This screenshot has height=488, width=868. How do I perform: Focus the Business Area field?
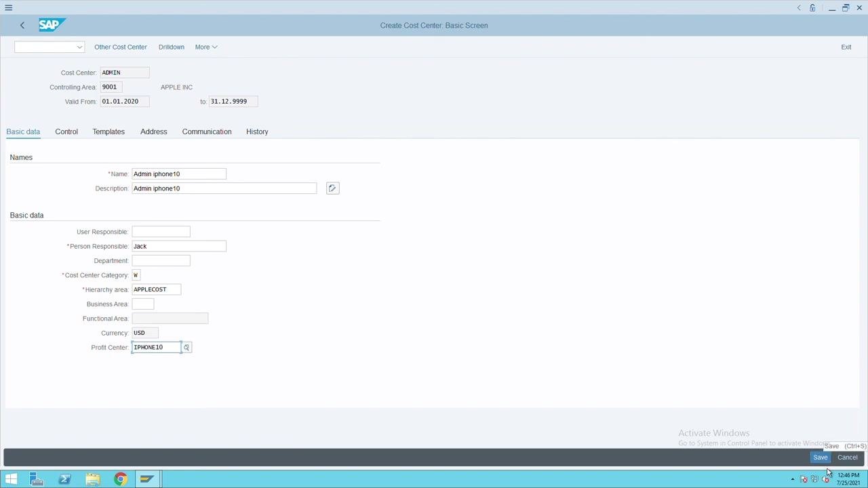142,304
